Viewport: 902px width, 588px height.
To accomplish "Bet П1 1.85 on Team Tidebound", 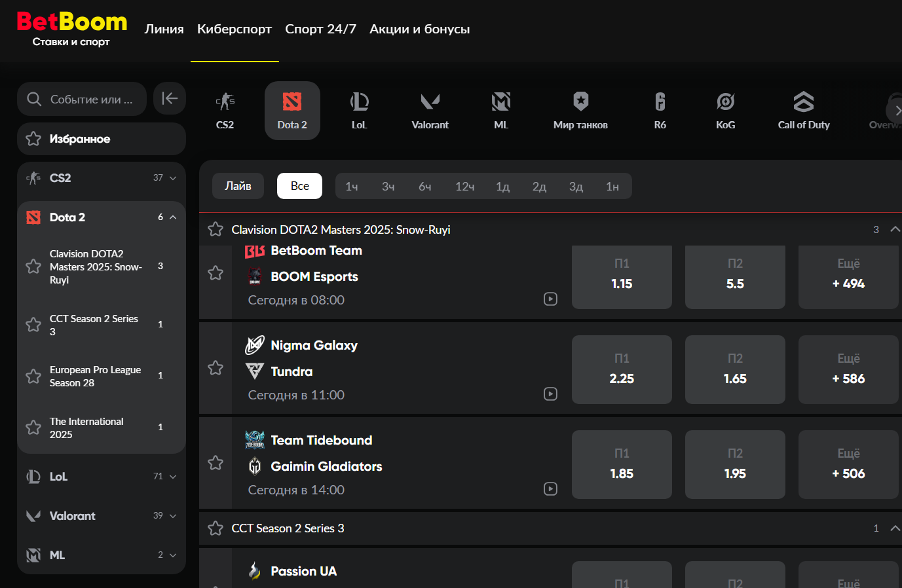I will [622, 464].
